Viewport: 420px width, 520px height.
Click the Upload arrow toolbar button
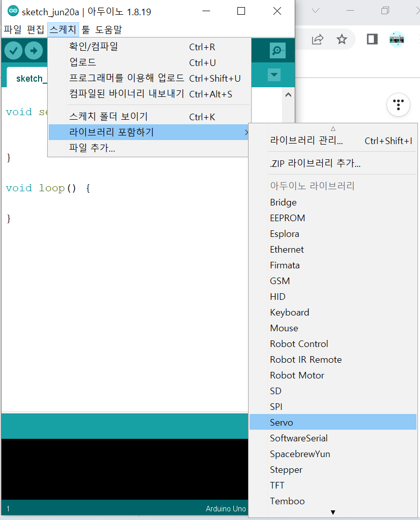pos(34,51)
